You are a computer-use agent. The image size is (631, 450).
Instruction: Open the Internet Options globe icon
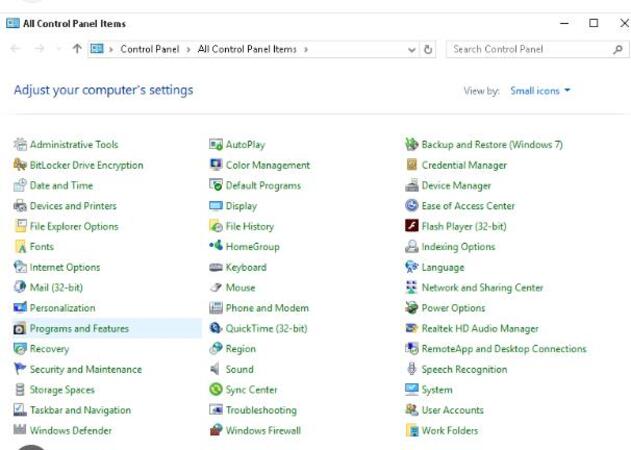pos(20,267)
